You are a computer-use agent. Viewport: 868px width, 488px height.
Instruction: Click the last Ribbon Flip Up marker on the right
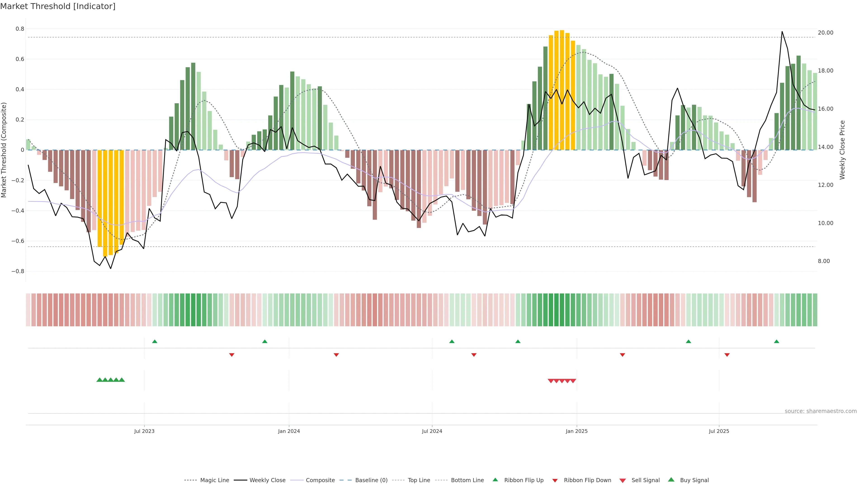[777, 342]
